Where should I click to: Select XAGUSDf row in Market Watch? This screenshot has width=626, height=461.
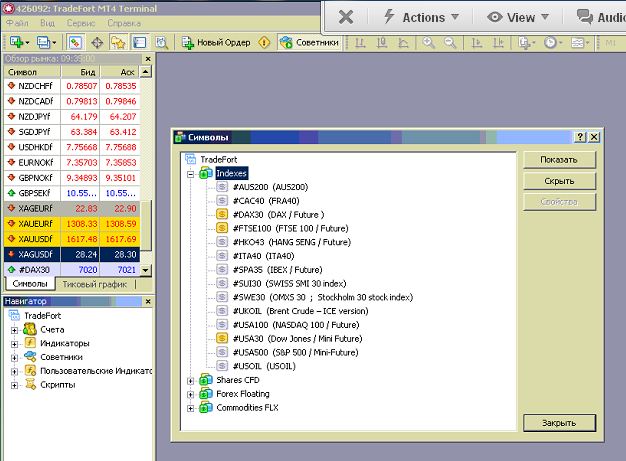(x=72, y=254)
